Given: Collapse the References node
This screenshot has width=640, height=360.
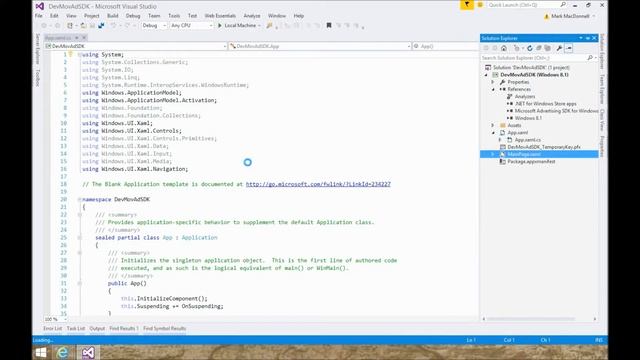Looking at the screenshot, I should click(x=493, y=89).
